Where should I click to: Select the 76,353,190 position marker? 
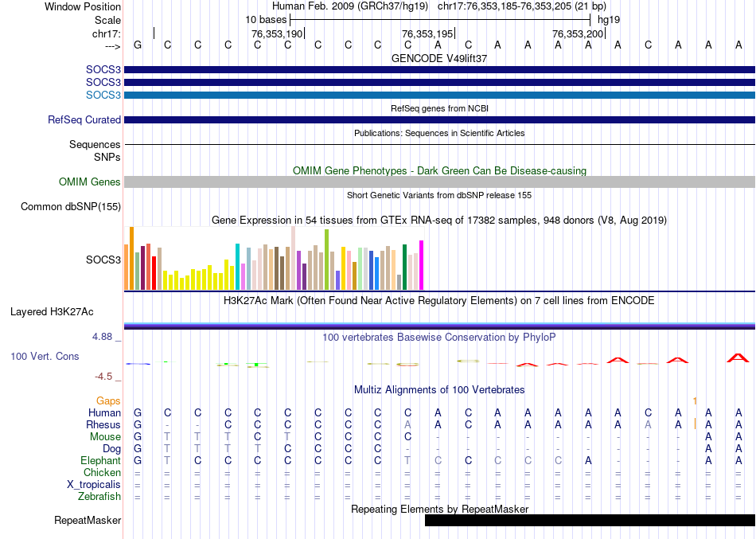point(277,33)
